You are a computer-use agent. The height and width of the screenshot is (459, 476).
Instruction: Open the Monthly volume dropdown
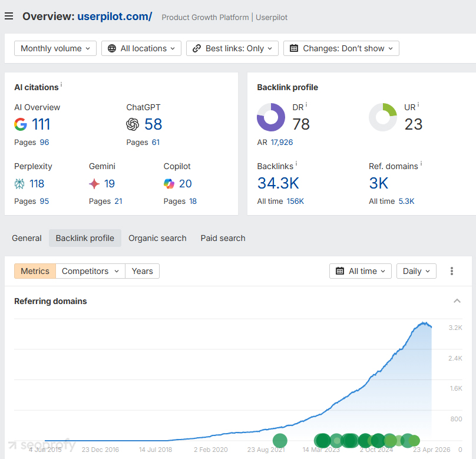click(55, 48)
